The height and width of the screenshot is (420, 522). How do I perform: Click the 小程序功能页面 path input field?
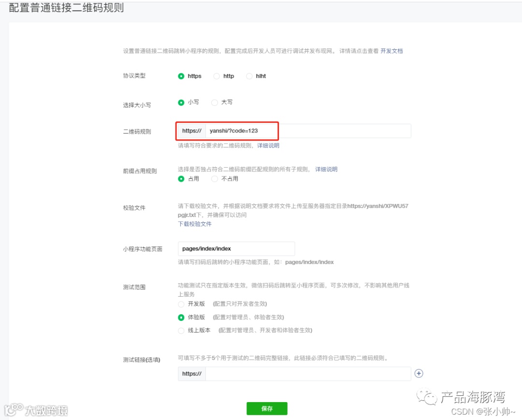tap(236, 248)
